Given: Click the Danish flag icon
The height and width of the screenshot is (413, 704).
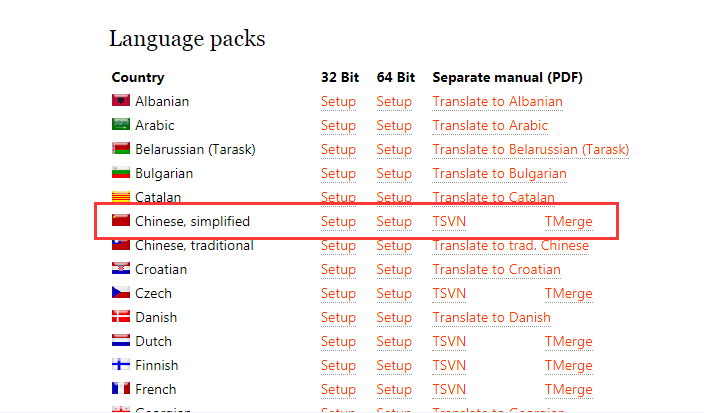Looking at the screenshot, I should coord(121,316).
